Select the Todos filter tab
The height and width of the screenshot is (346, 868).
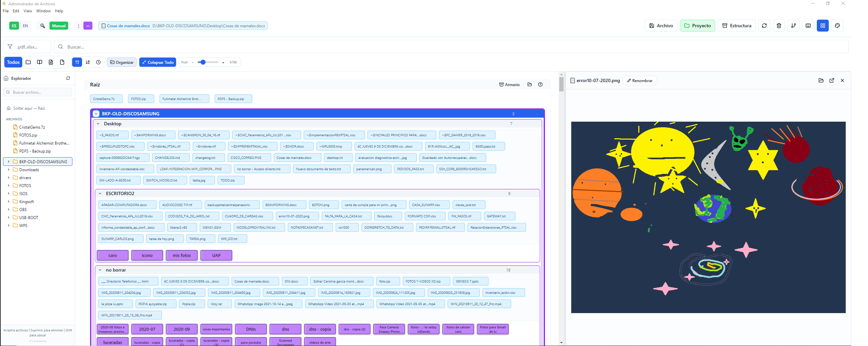click(x=13, y=62)
